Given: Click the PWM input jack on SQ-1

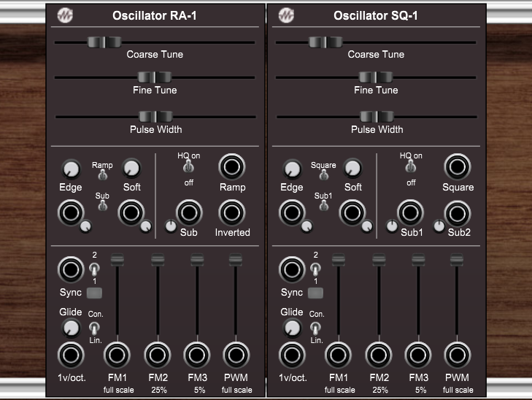Looking at the screenshot, I should (458, 355).
